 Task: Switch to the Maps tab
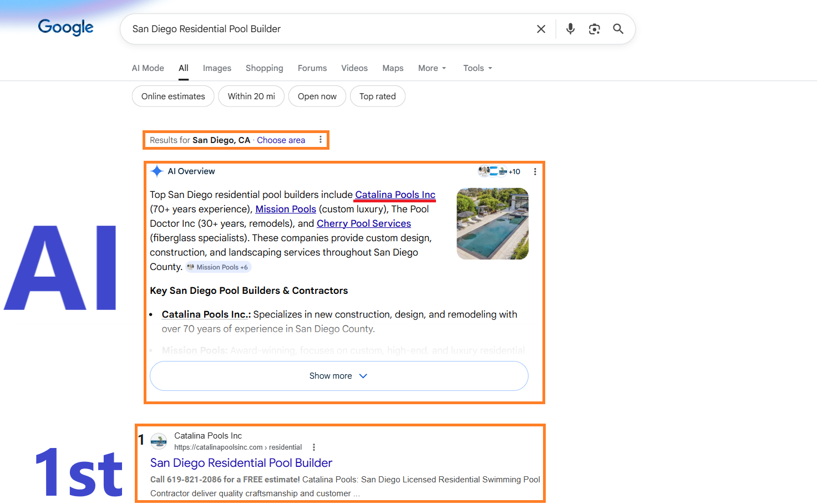[x=393, y=68]
